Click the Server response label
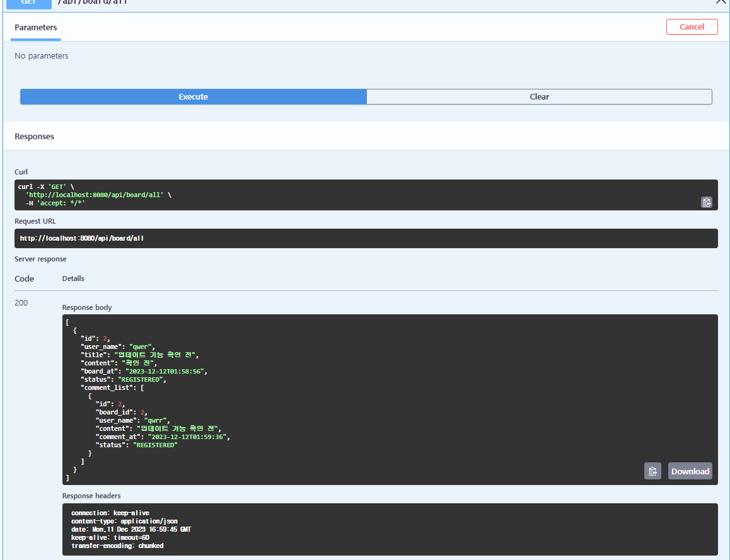This screenshot has width=730, height=560. point(40,259)
